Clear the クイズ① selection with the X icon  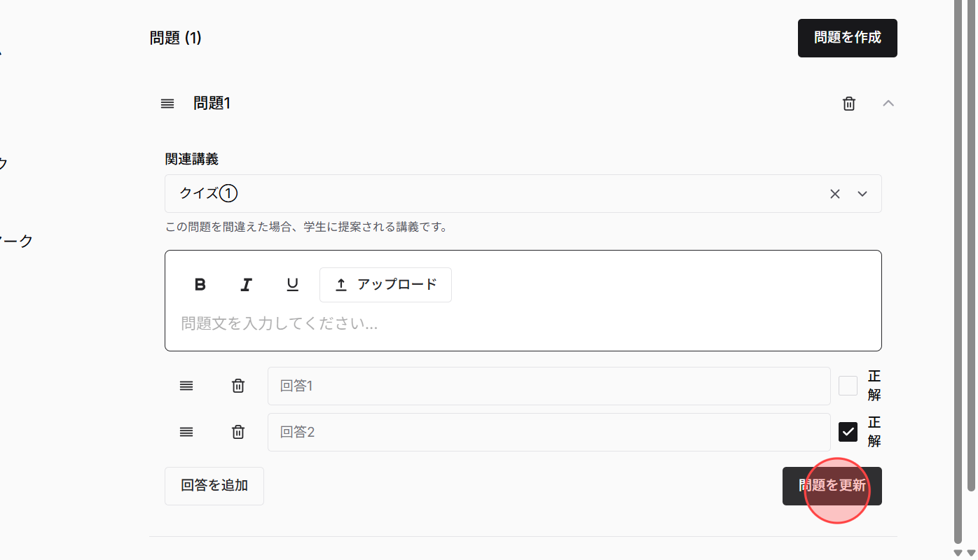[x=834, y=193]
